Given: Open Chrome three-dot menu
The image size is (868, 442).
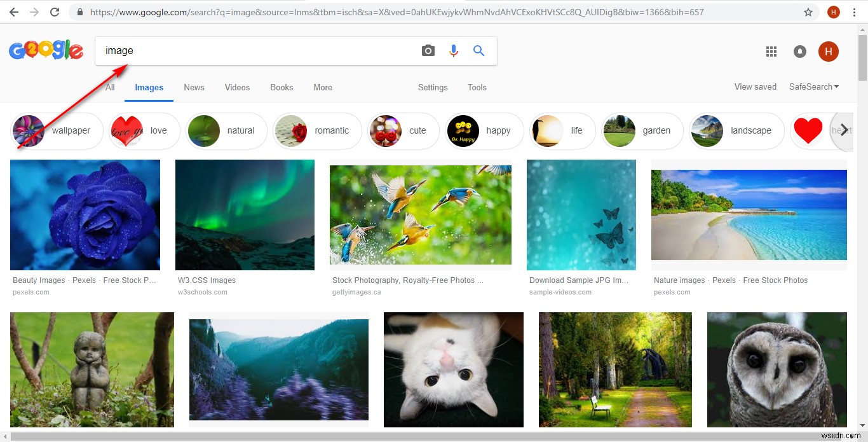Looking at the screenshot, I should coord(855,12).
